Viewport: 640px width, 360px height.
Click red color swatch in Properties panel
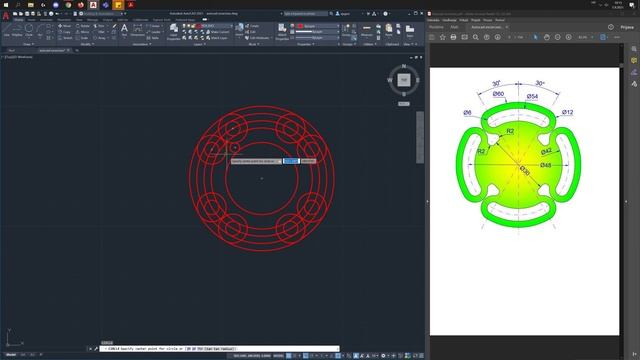[x=300, y=26]
